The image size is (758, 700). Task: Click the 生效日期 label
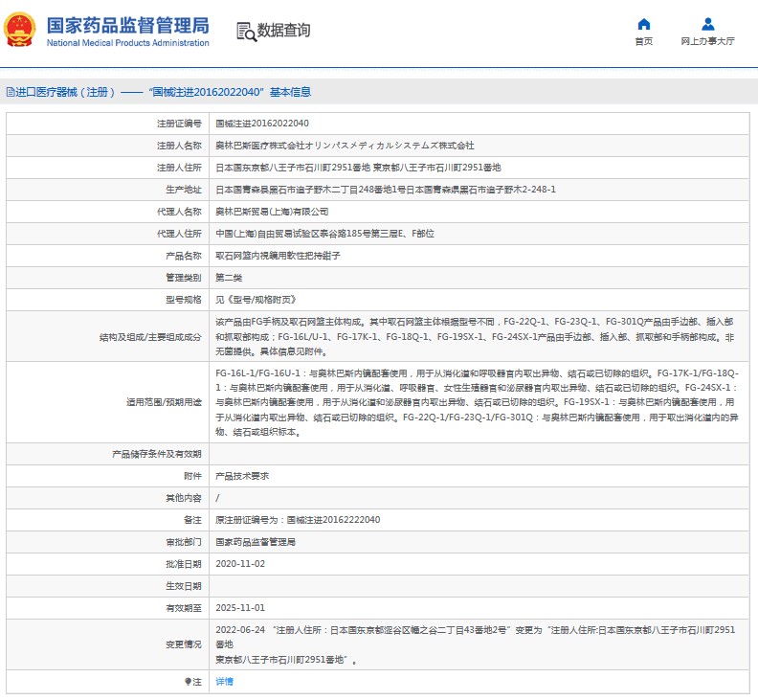pyautogui.click(x=184, y=586)
